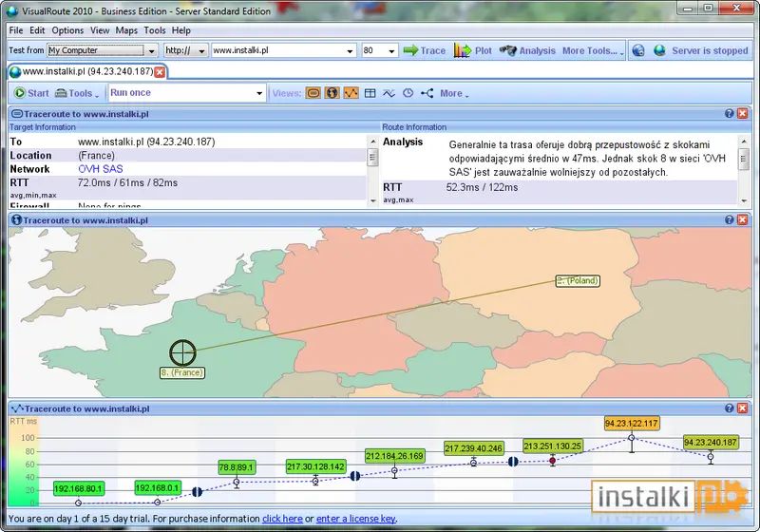760x532 pixels.
Task: Select hop label 213.251.130.25 in graph
Action: tap(553, 446)
